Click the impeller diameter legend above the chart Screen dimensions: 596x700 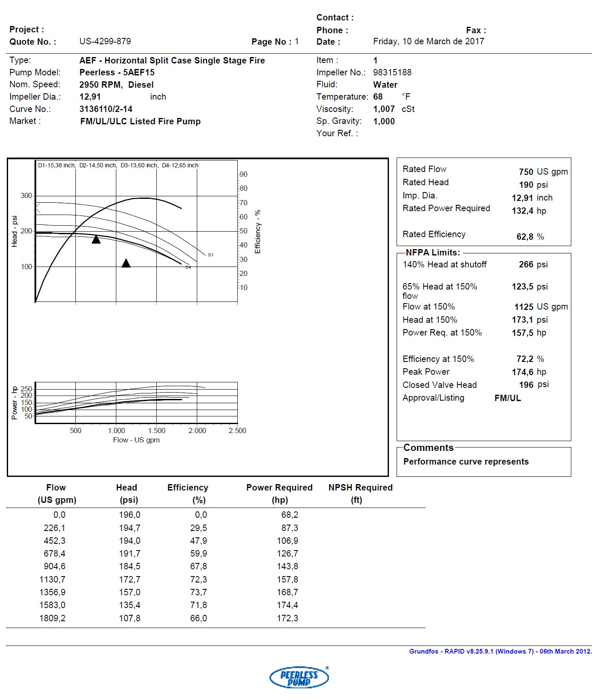(x=118, y=165)
